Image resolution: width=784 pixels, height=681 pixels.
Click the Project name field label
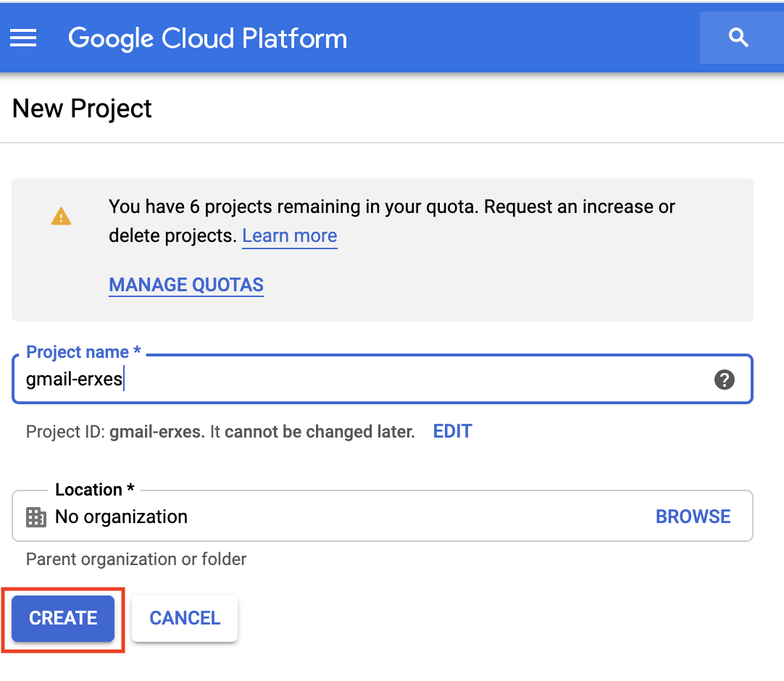pos(78,352)
